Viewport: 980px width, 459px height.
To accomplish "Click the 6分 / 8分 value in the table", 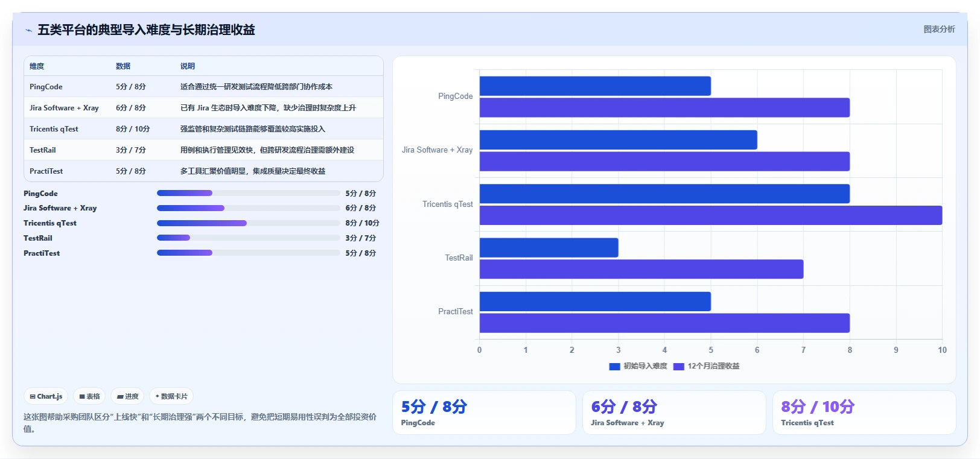I will pos(131,108).
